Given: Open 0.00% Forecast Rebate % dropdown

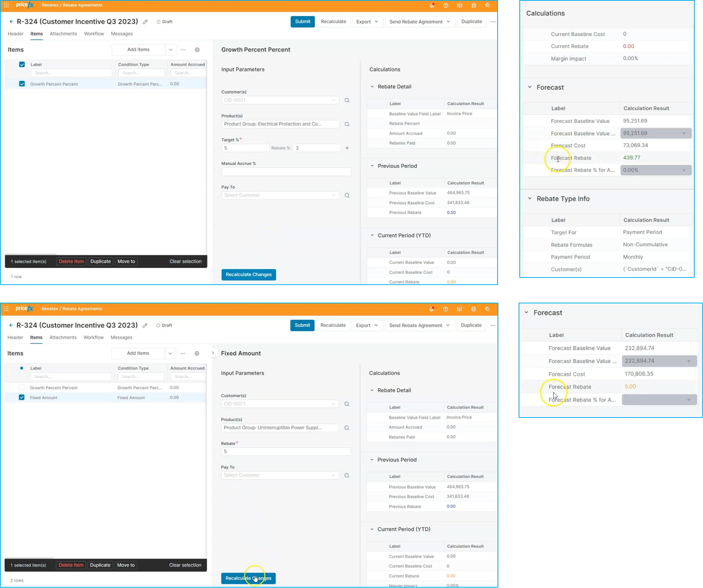Looking at the screenshot, I should 656,170.
